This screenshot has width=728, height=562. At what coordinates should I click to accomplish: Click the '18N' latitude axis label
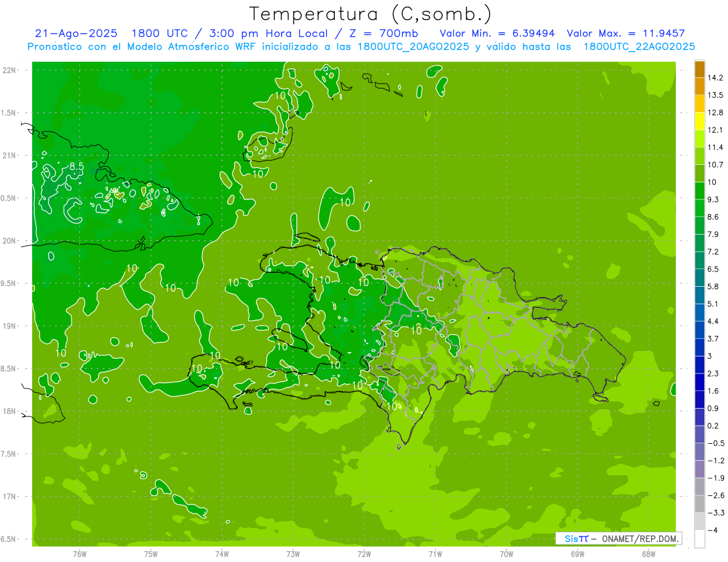tap(9, 411)
